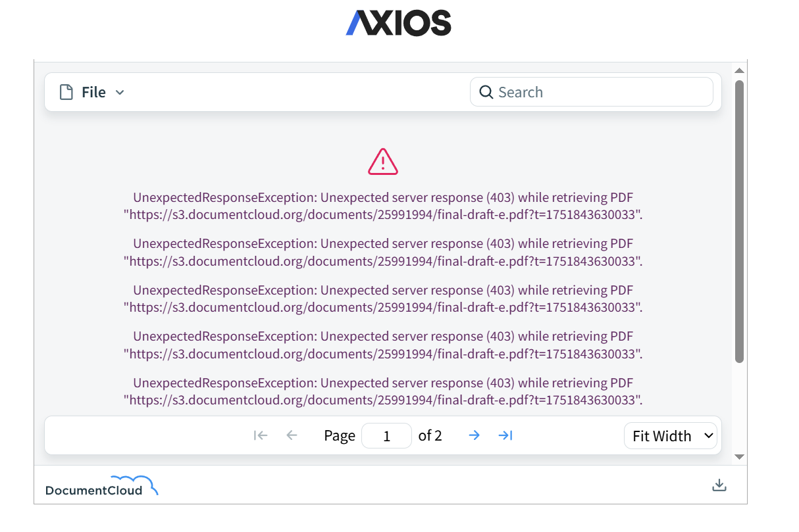Click the scrollbar down arrow
The image size is (799, 532).
tap(739, 456)
